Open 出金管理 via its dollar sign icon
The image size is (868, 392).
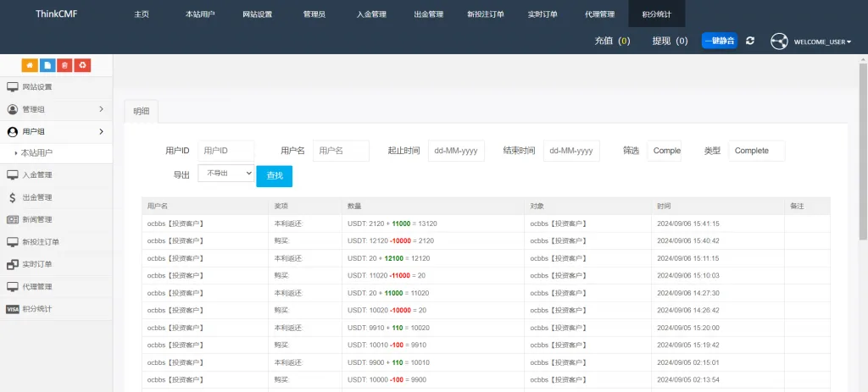coord(13,197)
